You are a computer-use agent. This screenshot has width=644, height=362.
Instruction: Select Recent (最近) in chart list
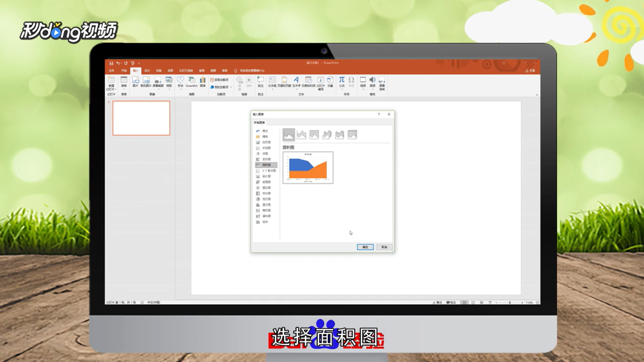[262, 131]
